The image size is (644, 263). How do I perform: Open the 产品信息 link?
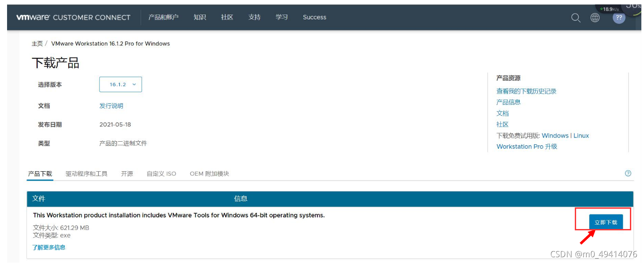508,102
